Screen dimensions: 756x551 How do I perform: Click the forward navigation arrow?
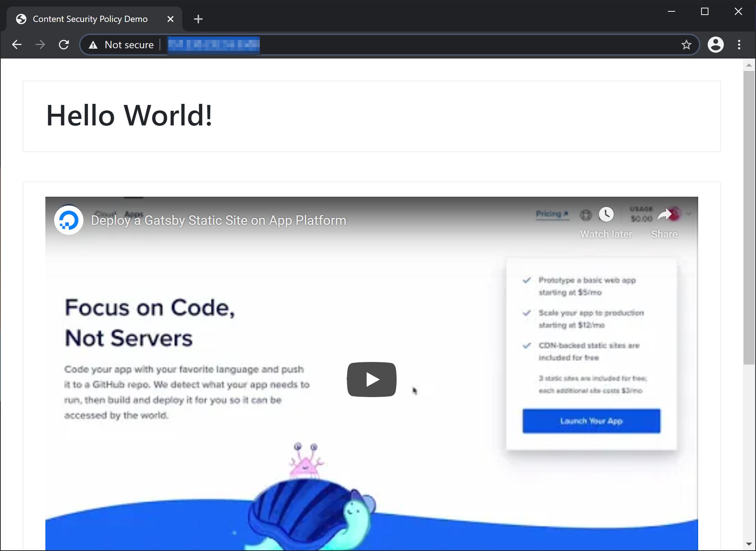40,44
